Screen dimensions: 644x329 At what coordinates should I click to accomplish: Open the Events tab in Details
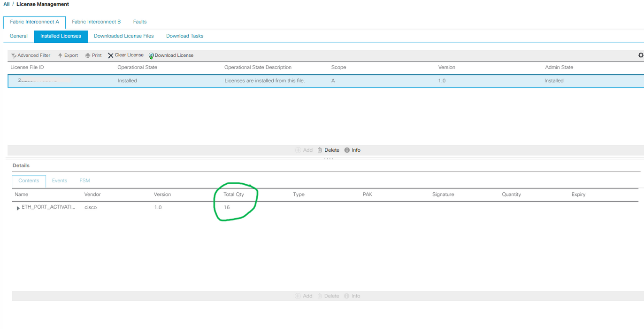60,180
